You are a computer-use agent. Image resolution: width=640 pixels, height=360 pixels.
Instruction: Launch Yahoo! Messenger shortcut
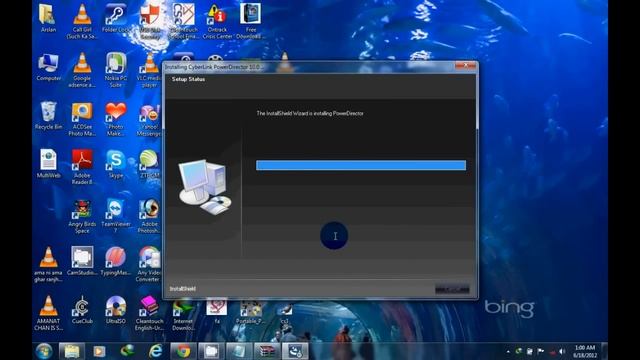point(149,119)
